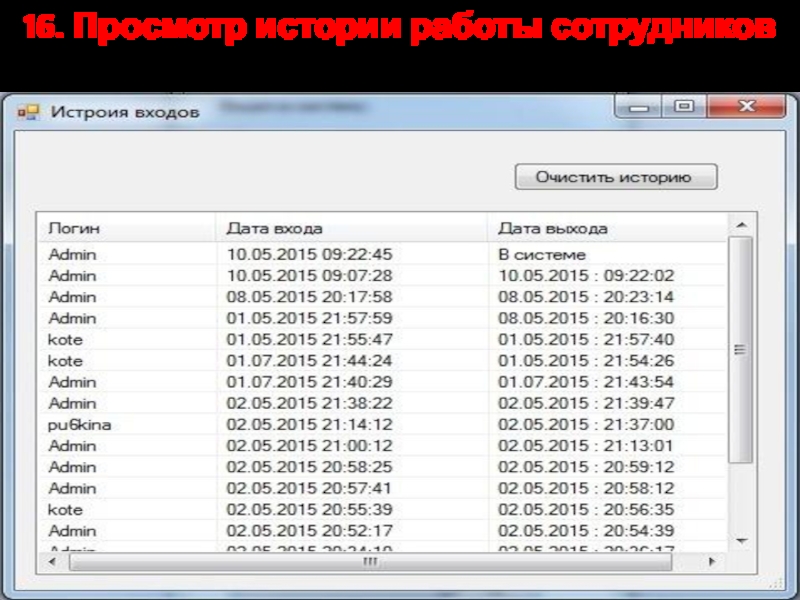
Task: Select the entry dated 08.05.2015 20:17:58
Action: coord(309,297)
